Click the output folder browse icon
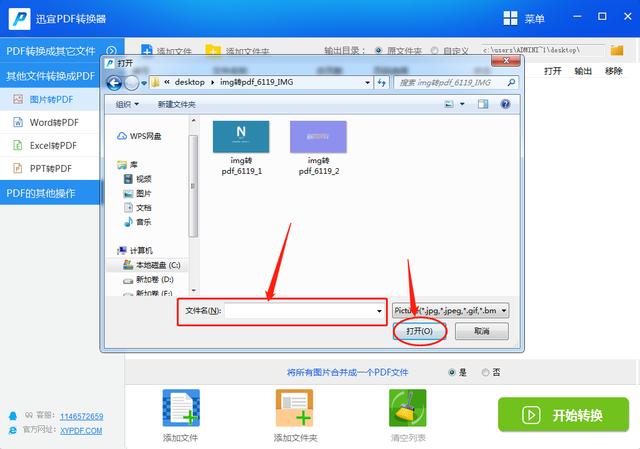The width and height of the screenshot is (640, 449). point(617,50)
